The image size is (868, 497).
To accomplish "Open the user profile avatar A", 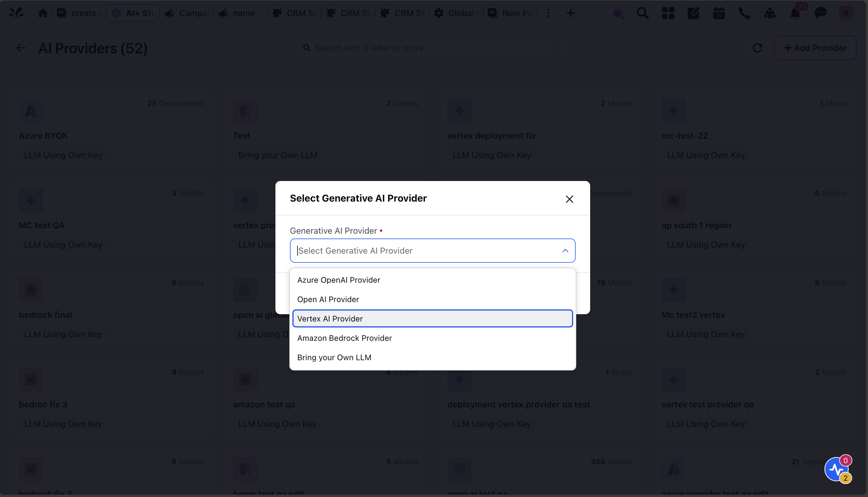I will (x=846, y=13).
